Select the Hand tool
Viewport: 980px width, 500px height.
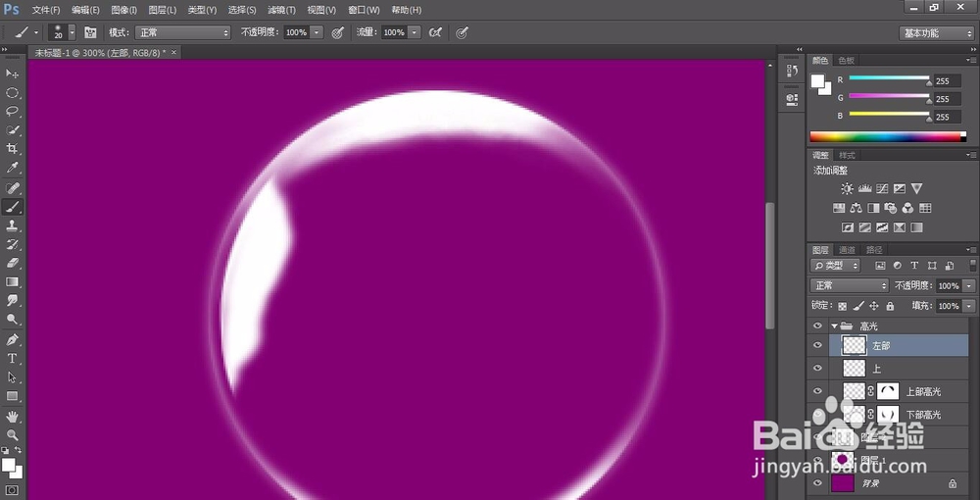[12, 417]
